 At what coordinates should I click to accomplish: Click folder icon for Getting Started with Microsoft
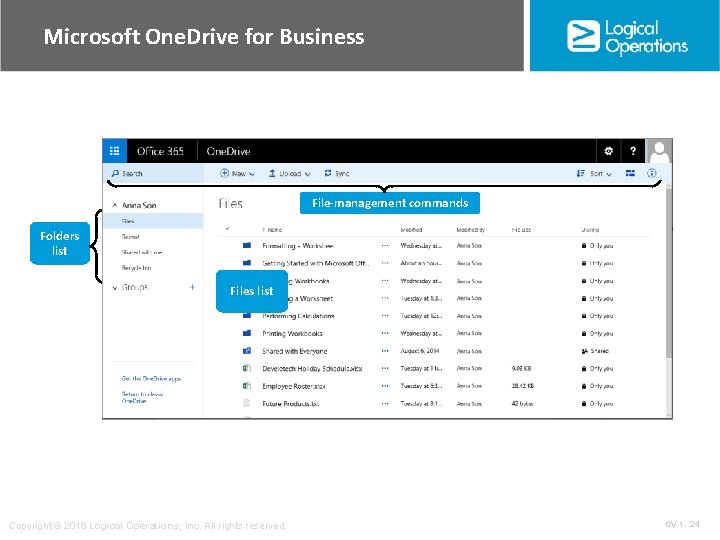click(247, 263)
